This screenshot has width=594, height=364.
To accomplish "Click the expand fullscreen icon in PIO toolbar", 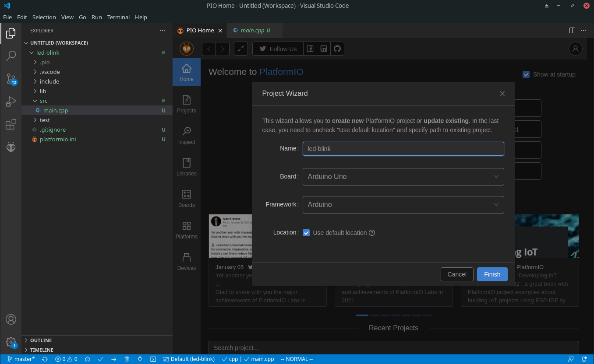I will [241, 49].
